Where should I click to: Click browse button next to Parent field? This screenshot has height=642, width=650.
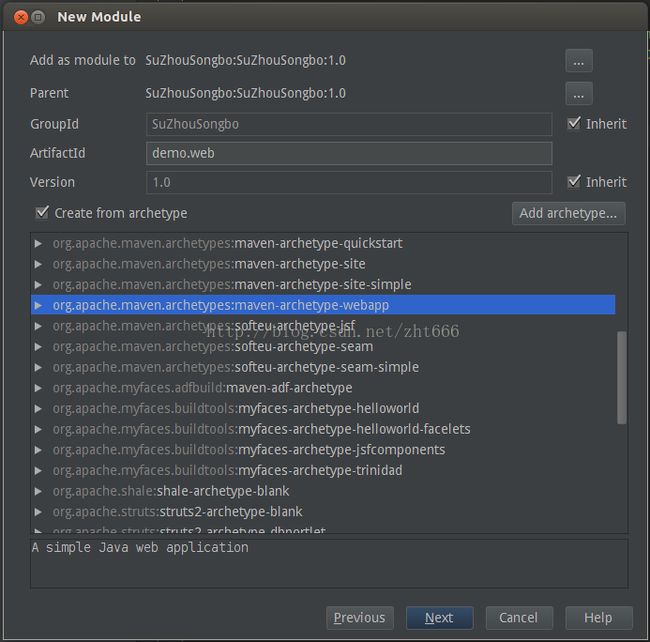pyautogui.click(x=579, y=94)
